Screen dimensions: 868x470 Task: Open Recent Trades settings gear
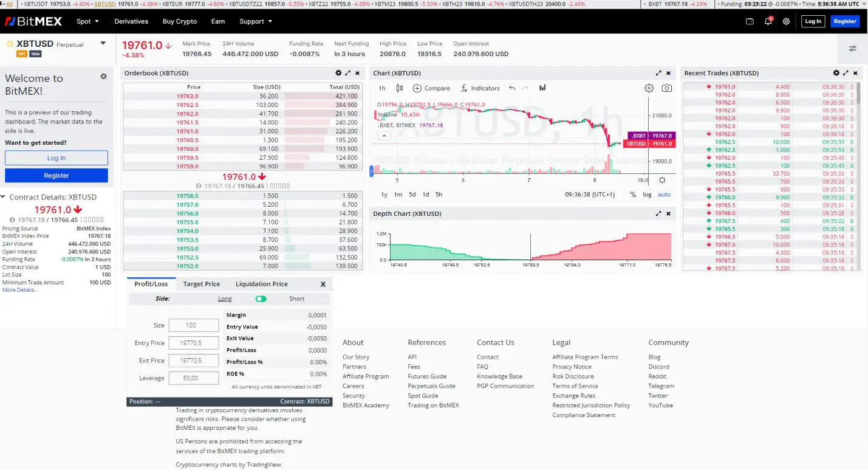(836, 73)
